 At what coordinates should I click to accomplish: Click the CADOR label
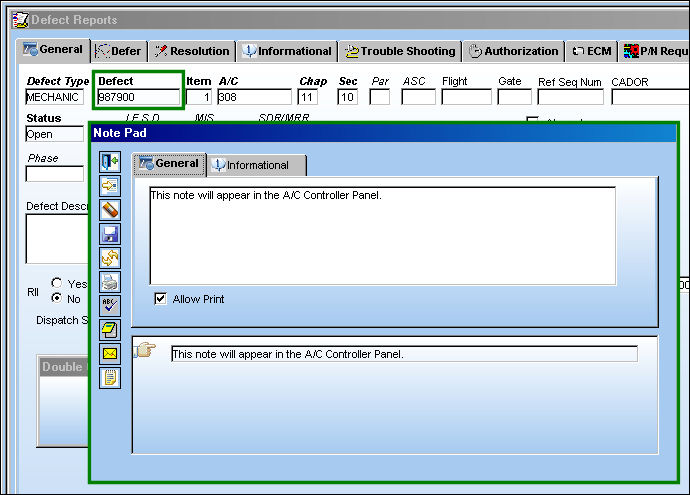[630, 82]
